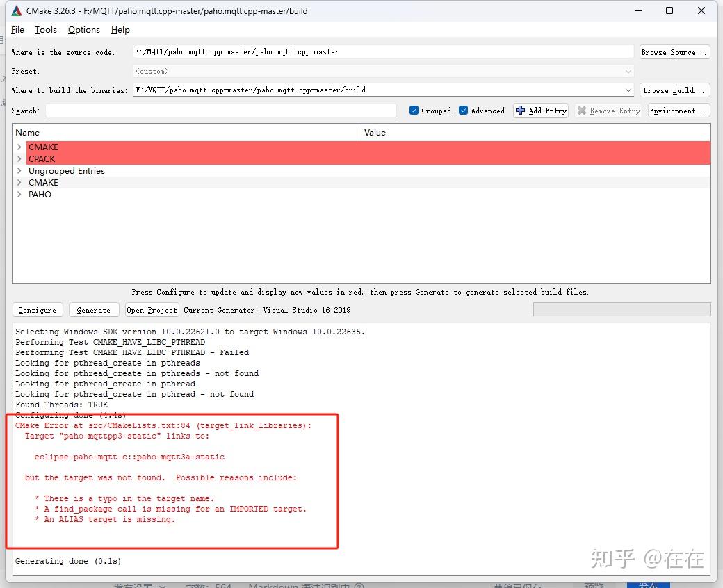Click the Open Project button
Viewport: 723px width, 588px height.
pyautogui.click(x=152, y=310)
